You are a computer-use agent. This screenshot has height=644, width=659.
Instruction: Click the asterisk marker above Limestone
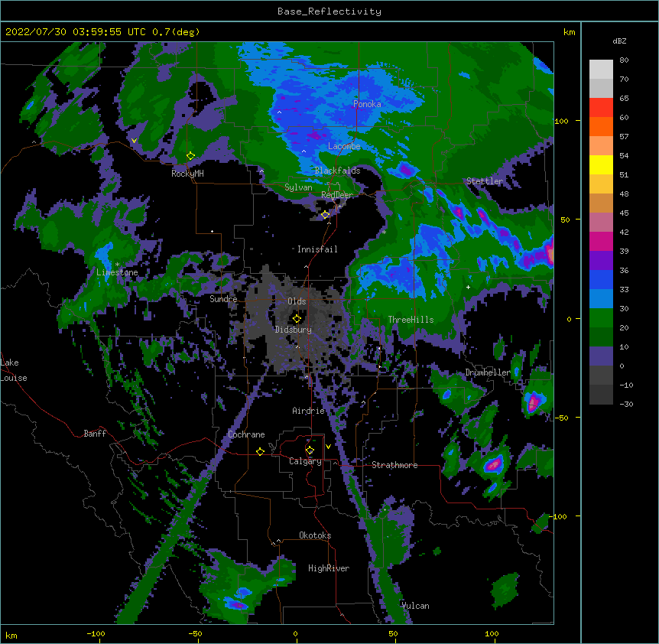(117, 265)
